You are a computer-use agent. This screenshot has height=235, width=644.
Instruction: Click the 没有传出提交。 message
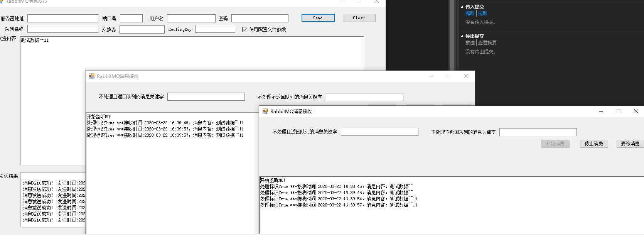(x=481, y=52)
